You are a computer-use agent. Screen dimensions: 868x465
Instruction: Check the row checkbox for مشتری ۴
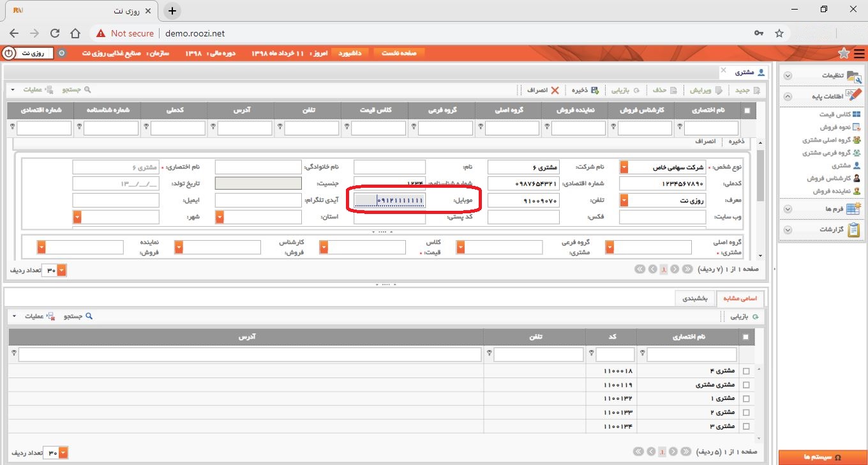click(747, 371)
